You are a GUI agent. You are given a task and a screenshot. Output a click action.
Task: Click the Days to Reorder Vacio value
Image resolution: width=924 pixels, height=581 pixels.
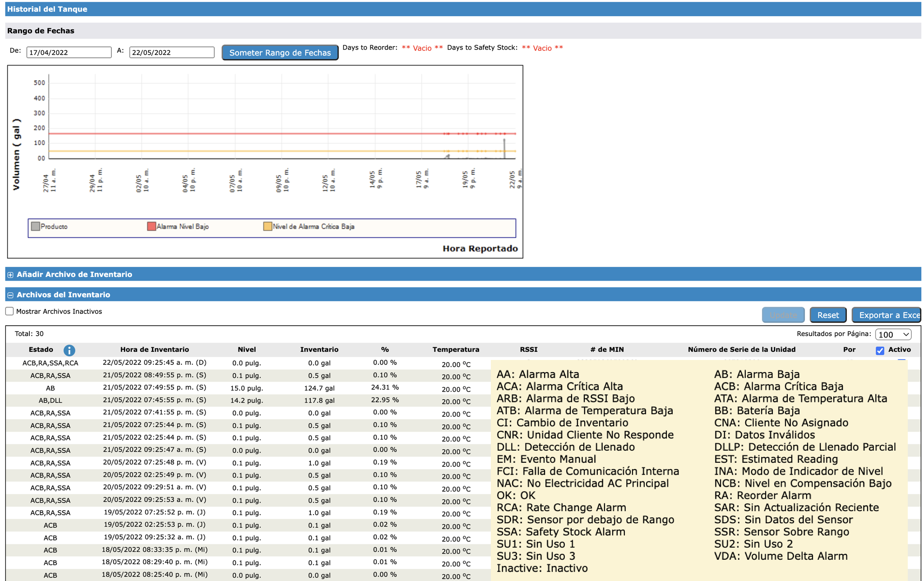tap(422, 48)
